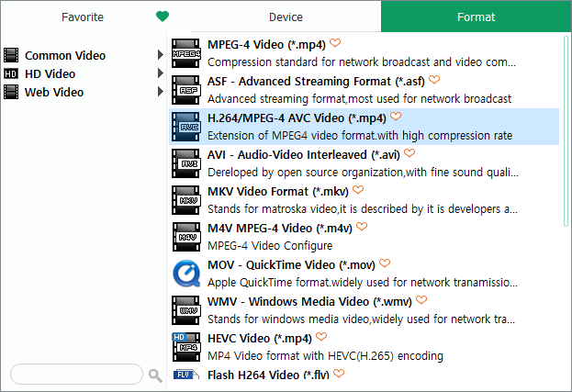Screen dimensions: 572x392
Task: Click 'Compression standard for network broadcast' description
Action: 362,62
